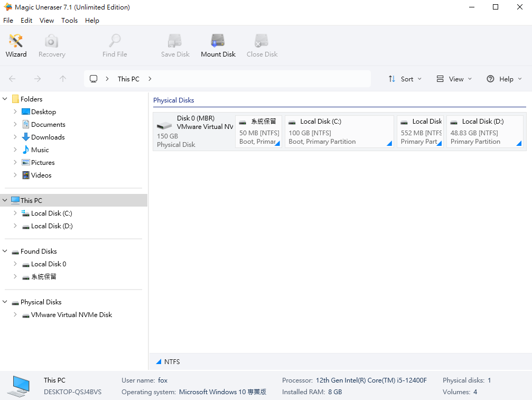Open the View dropdown
Screen dimensions: 532x400
click(x=454, y=79)
